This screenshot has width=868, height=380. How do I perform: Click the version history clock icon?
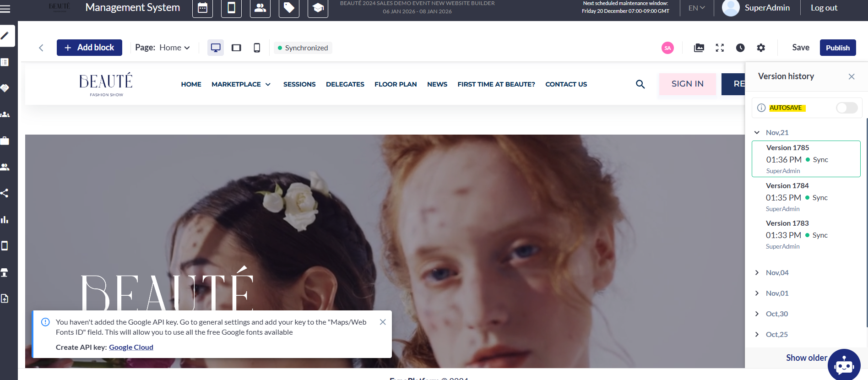[740, 48]
